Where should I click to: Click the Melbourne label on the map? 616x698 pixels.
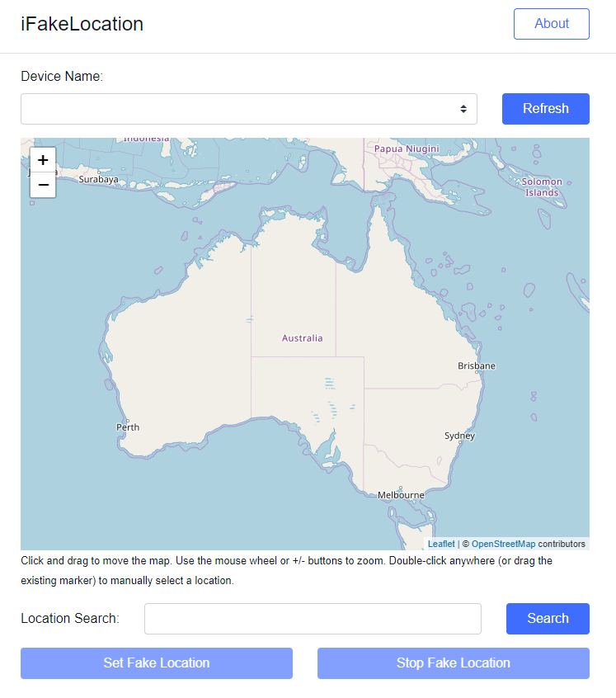point(401,495)
